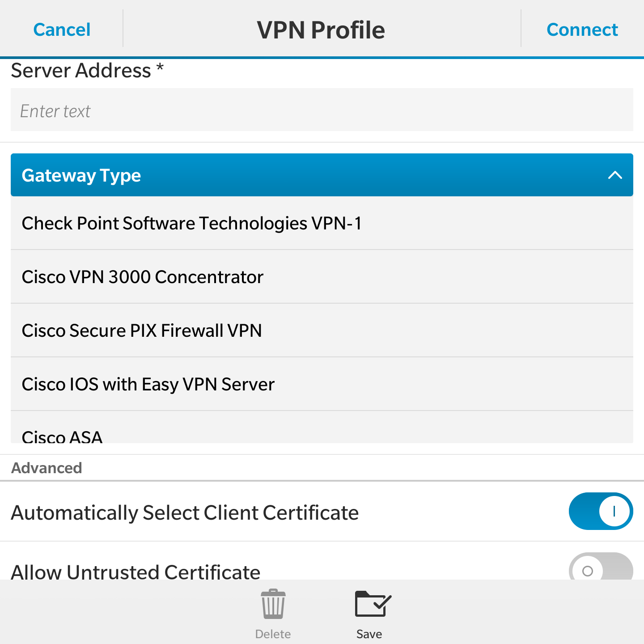
Task: Collapse the Gateway Type dropdown chevron
Action: pos(615,175)
